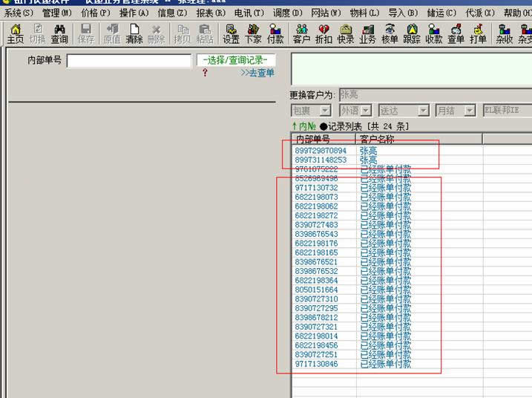Screen dimensions: 532x398
Task: Click the 选择/查询记录 button
Action: click(x=235, y=60)
